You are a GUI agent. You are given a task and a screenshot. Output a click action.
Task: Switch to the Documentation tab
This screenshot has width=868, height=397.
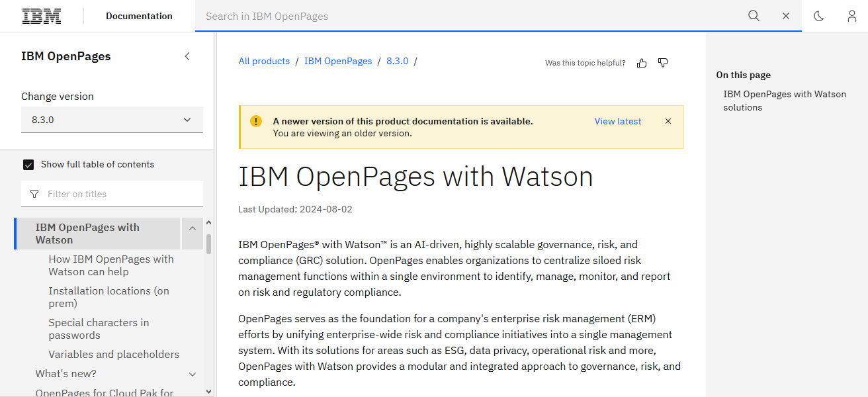(138, 15)
